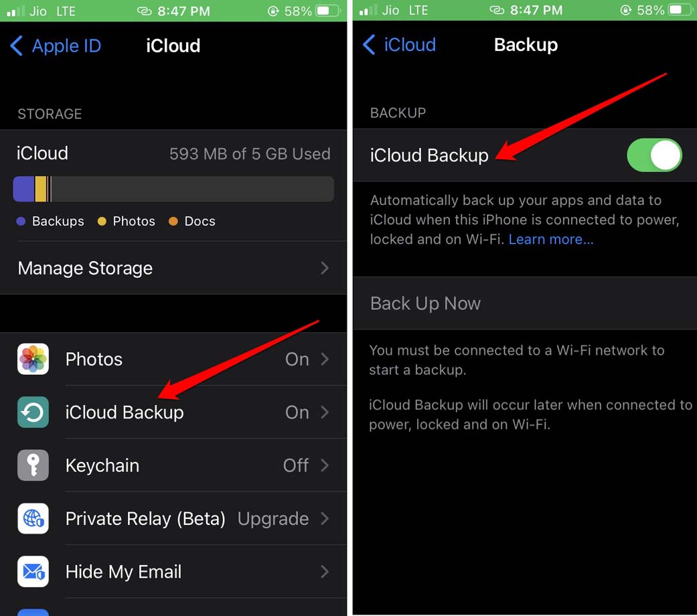Tap the iCloud Backup On row label
This screenshot has width=697, height=616.
click(x=125, y=412)
